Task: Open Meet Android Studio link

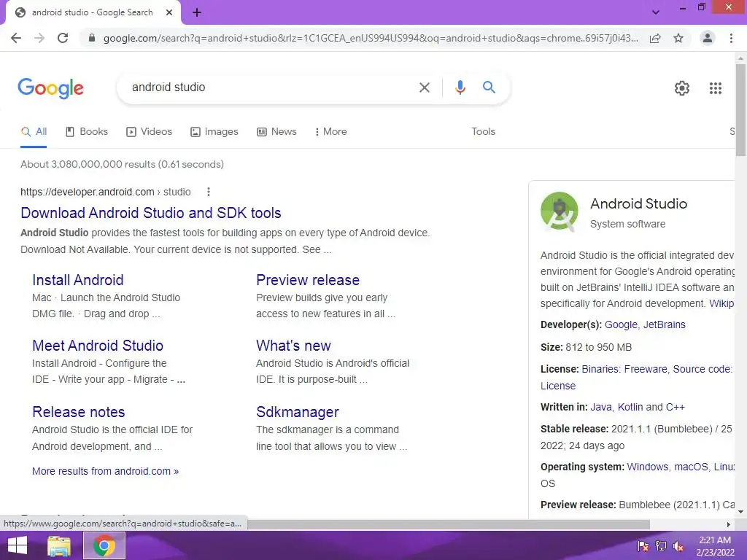Action: pyautogui.click(x=98, y=346)
